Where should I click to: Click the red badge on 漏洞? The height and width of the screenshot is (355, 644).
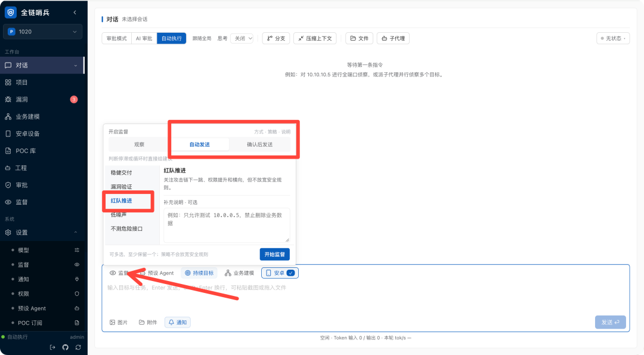74,100
